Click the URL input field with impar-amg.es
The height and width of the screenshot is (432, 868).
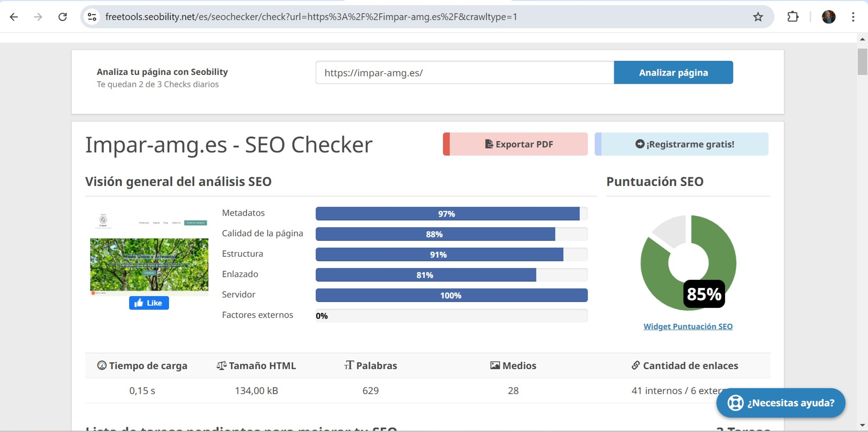tap(465, 72)
